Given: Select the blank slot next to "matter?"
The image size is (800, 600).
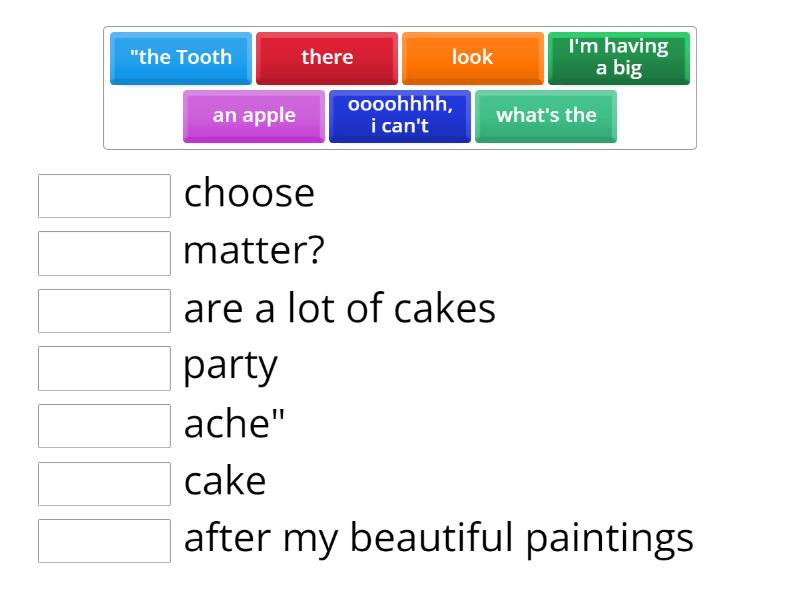Looking at the screenshot, I should point(104,253).
